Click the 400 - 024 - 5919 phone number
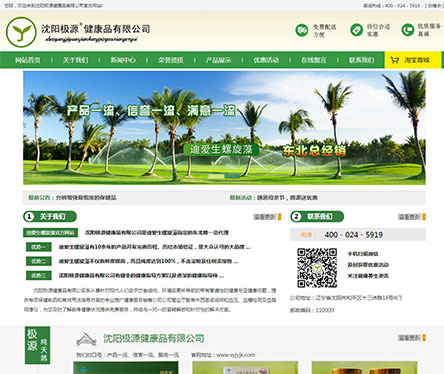Image resolution: width=444 pixels, height=374 pixels. [353, 235]
